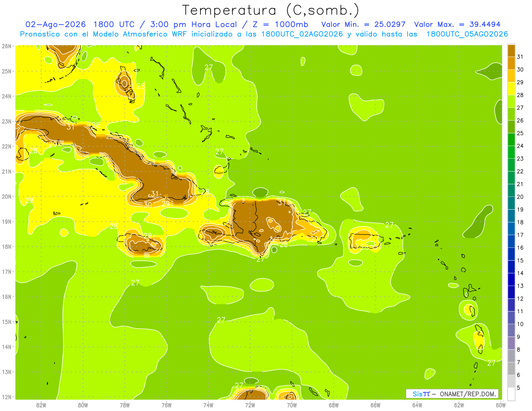Click the 23N latitude axis label
Screen dimensions: 532x411
[6, 121]
